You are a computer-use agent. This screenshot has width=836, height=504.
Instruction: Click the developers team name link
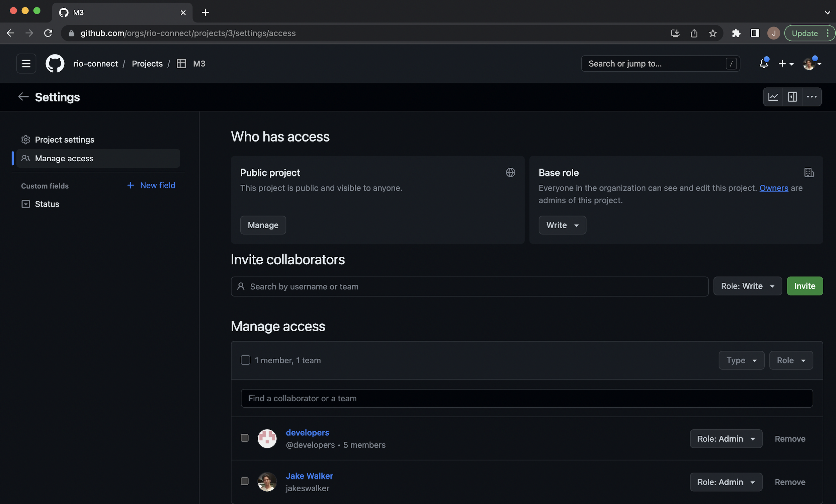pos(308,432)
